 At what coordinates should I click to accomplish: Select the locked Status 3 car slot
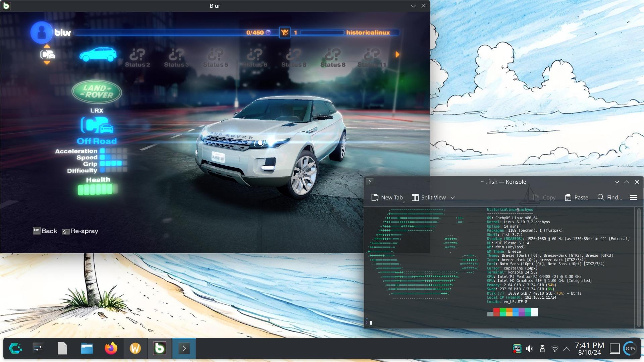click(x=176, y=58)
